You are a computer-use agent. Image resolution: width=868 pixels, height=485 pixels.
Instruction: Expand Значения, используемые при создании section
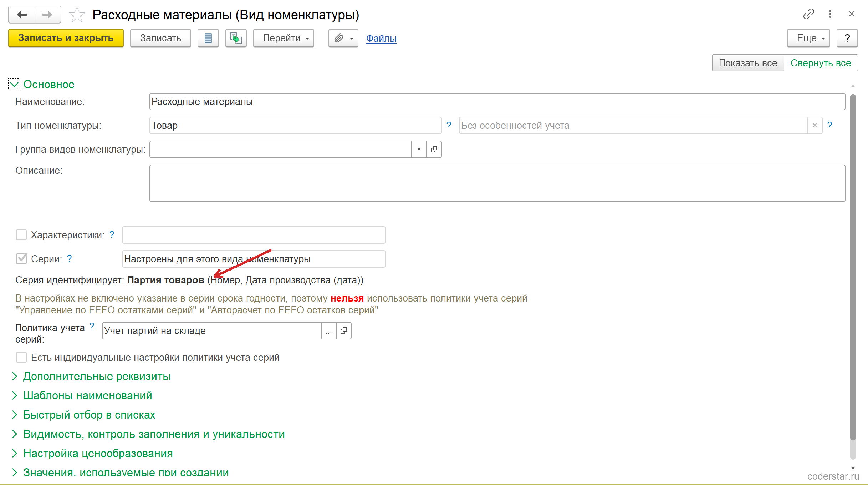pyautogui.click(x=126, y=473)
